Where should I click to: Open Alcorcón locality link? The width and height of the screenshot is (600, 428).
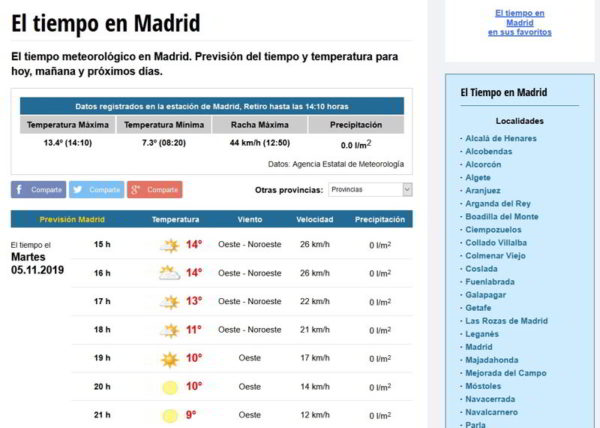[x=483, y=164]
